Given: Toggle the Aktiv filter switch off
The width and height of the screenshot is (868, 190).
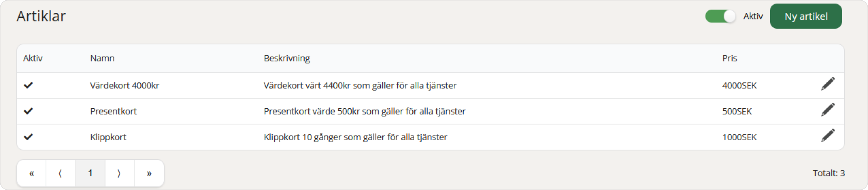Looking at the screenshot, I should (720, 16).
